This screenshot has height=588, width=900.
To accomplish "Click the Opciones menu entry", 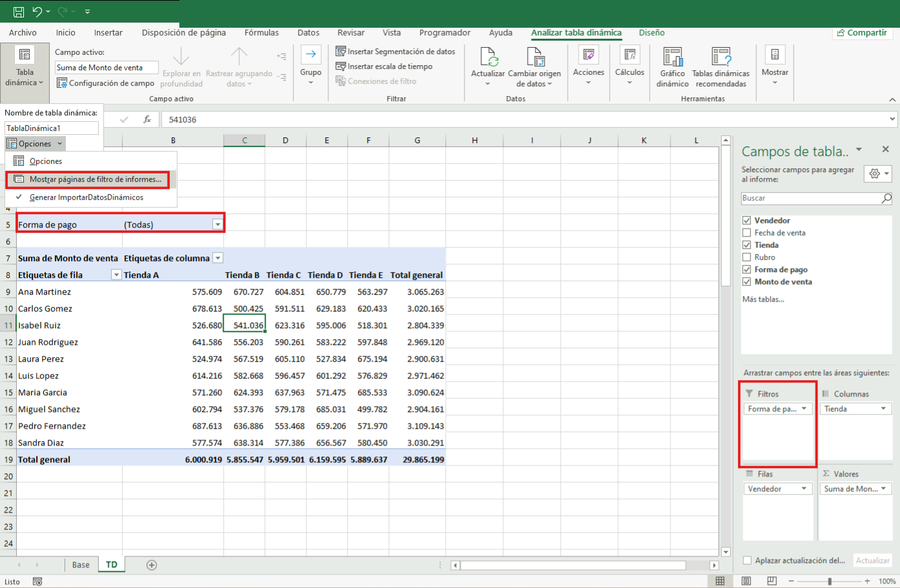I will tap(91, 161).
